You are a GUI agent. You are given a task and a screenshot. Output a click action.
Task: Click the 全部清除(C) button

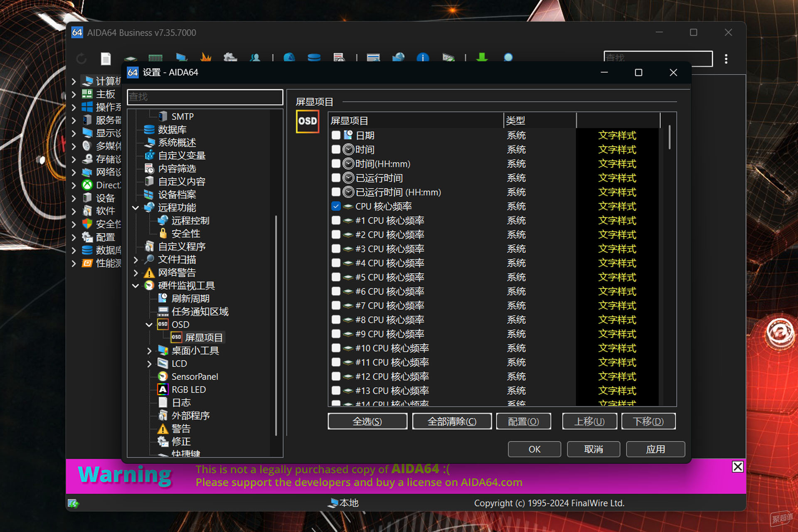point(452,421)
